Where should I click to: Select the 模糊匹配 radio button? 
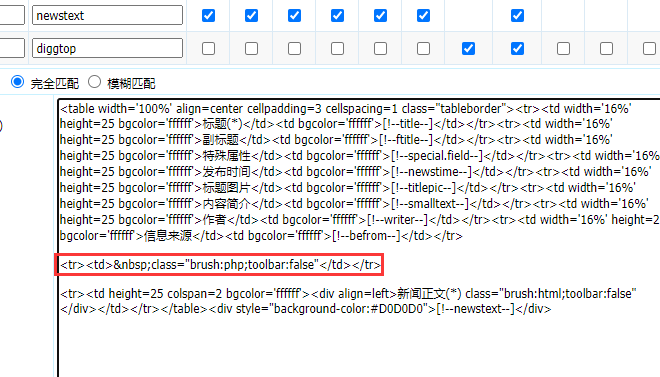tap(94, 82)
